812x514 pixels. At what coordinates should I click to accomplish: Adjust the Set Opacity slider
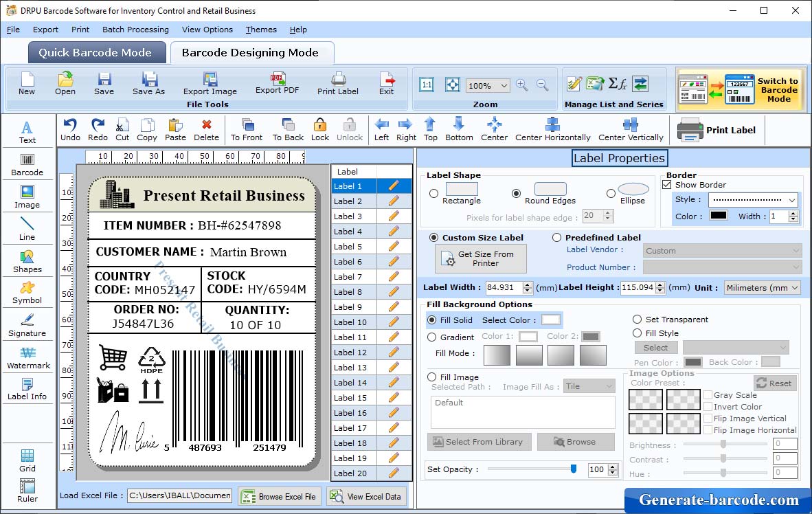point(573,469)
